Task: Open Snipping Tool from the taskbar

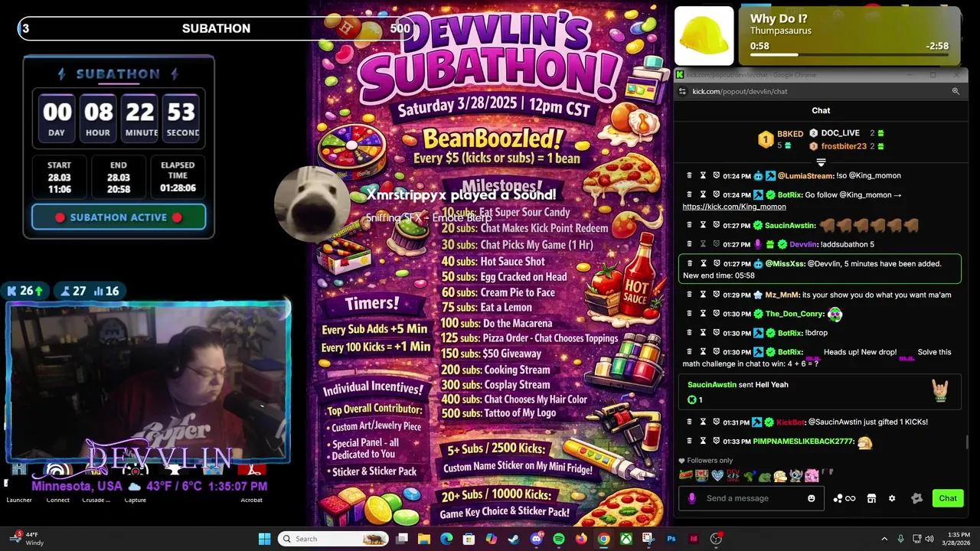Action: click(648, 539)
